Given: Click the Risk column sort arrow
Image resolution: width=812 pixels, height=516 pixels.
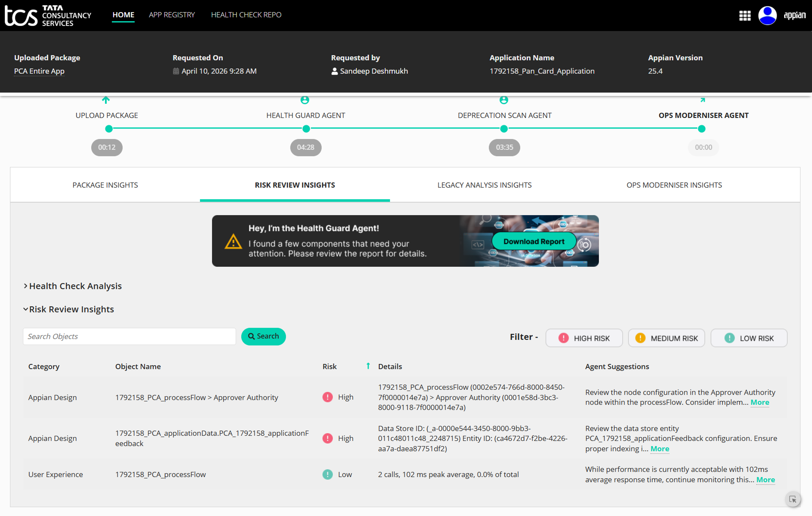Looking at the screenshot, I should tap(368, 366).
